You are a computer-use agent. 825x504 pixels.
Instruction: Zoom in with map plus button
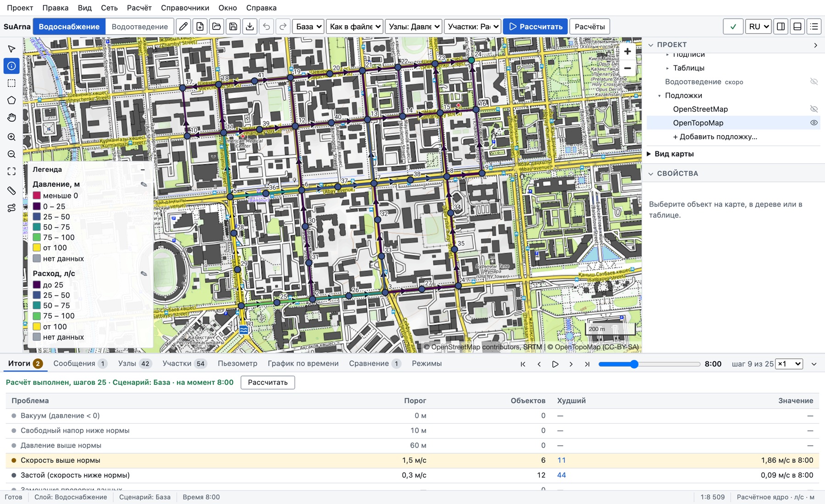tap(627, 51)
